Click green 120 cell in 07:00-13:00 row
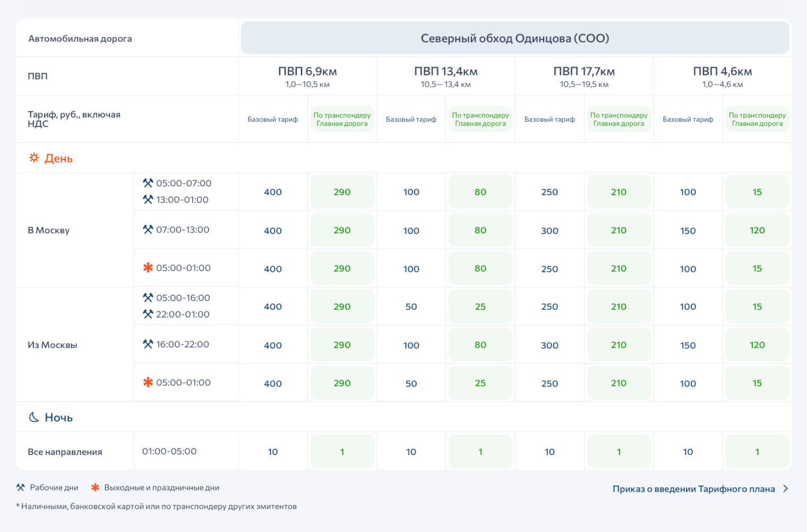Image resolution: width=807 pixels, height=532 pixels. [757, 230]
